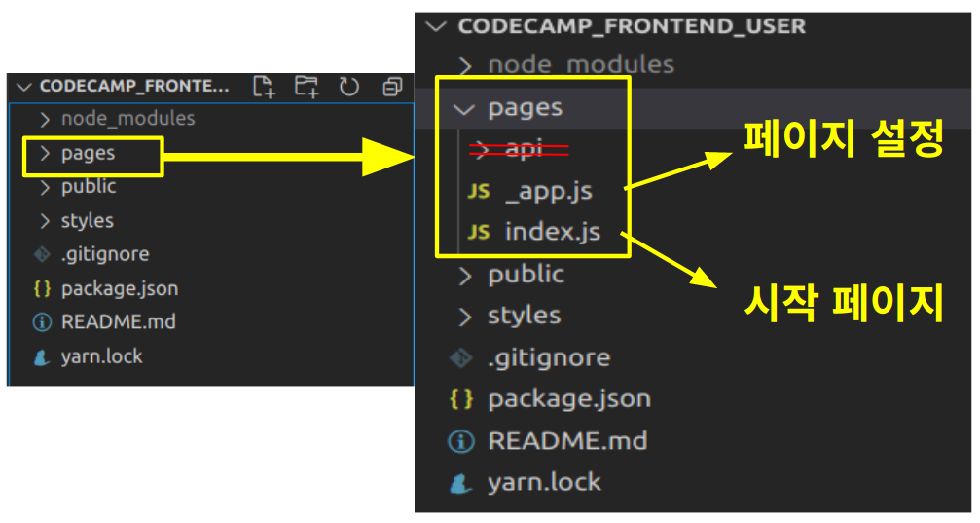
Task: Open .gitignore in the left explorer
Action: [105, 254]
